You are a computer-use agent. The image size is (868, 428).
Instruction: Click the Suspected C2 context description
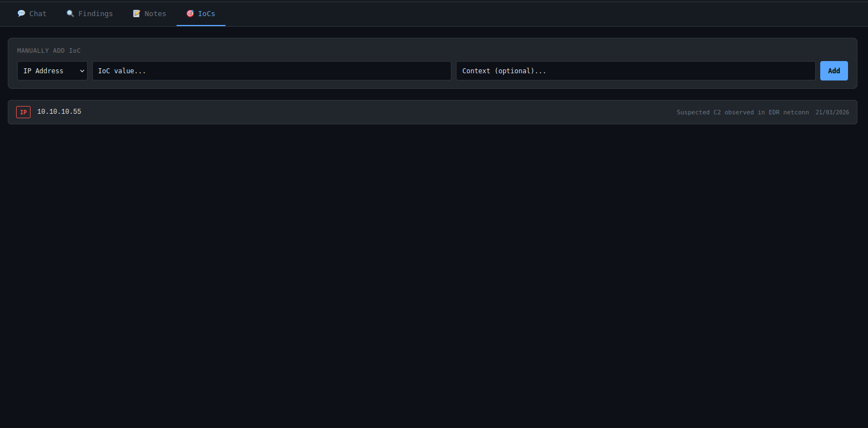click(x=742, y=112)
